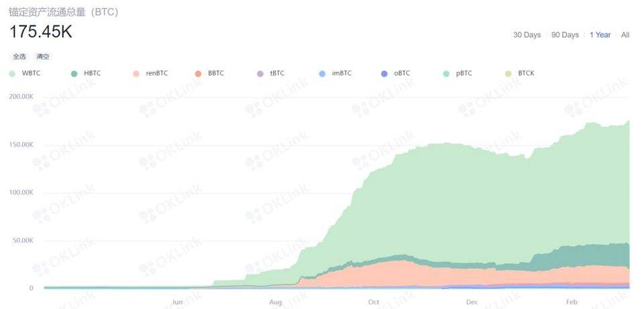The height and width of the screenshot is (309, 644).
Task: Click the 175.45K total value
Action: (x=40, y=32)
